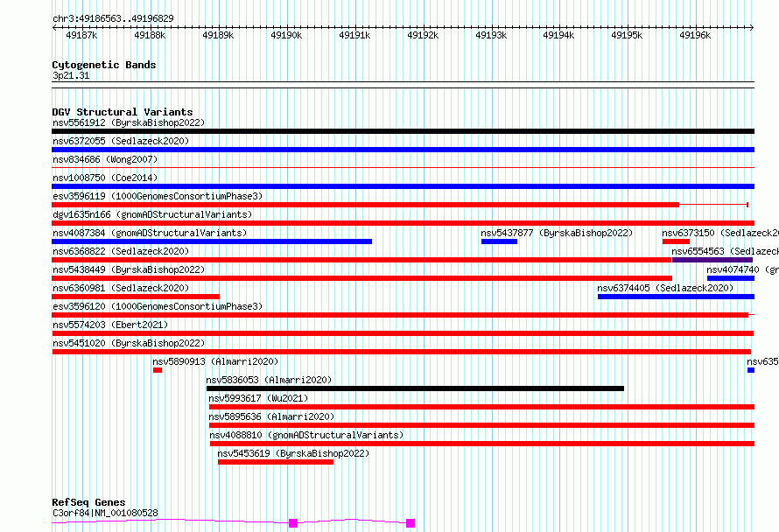
Task: Open nsv4088810 (gnomADStructuralVariants) label
Action: (x=306, y=435)
